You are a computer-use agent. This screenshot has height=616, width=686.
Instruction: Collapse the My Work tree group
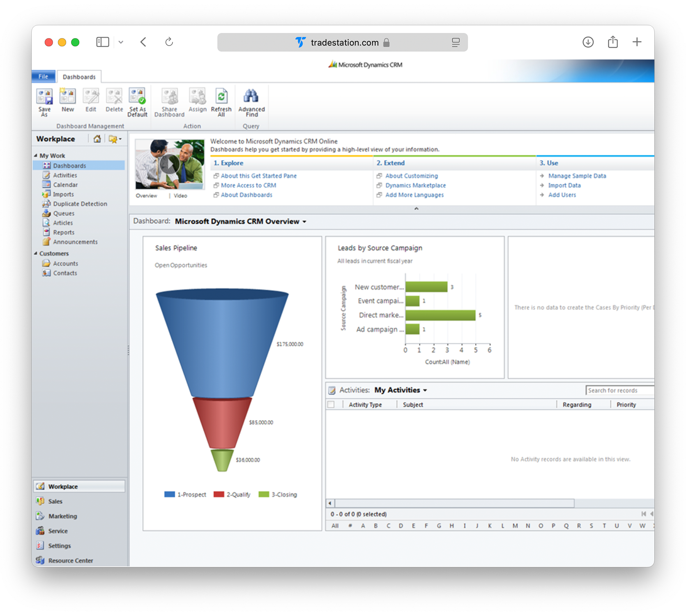[x=36, y=156]
